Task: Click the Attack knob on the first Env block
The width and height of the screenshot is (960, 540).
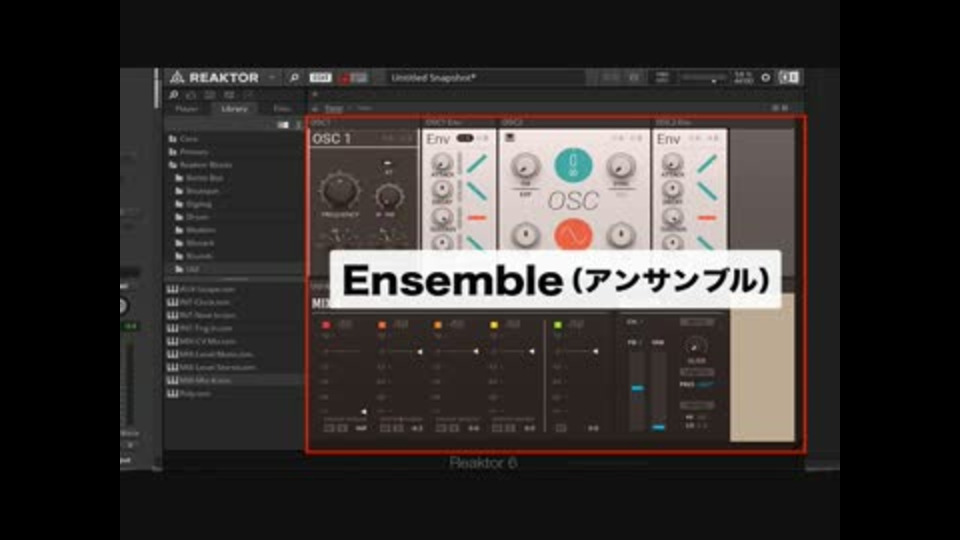Action: [441, 163]
